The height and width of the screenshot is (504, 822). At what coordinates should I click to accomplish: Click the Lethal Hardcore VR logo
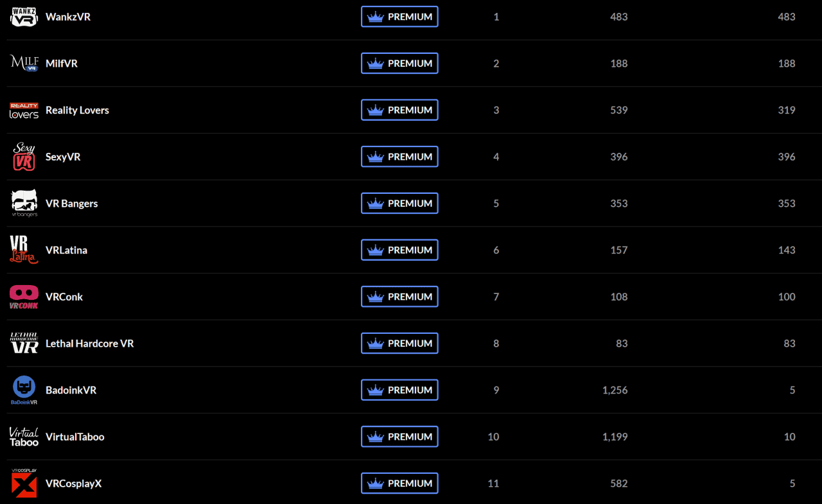click(x=24, y=343)
